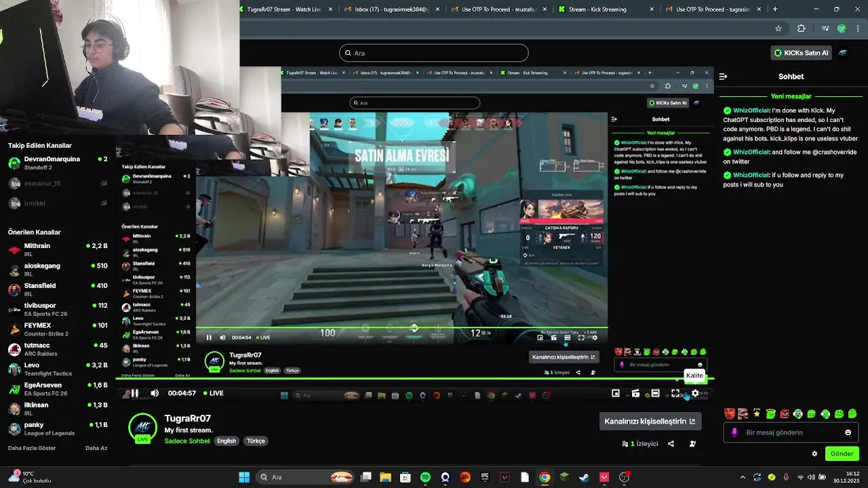Jump to LIVE indicator in player
The width and height of the screenshot is (868, 488).
point(213,393)
